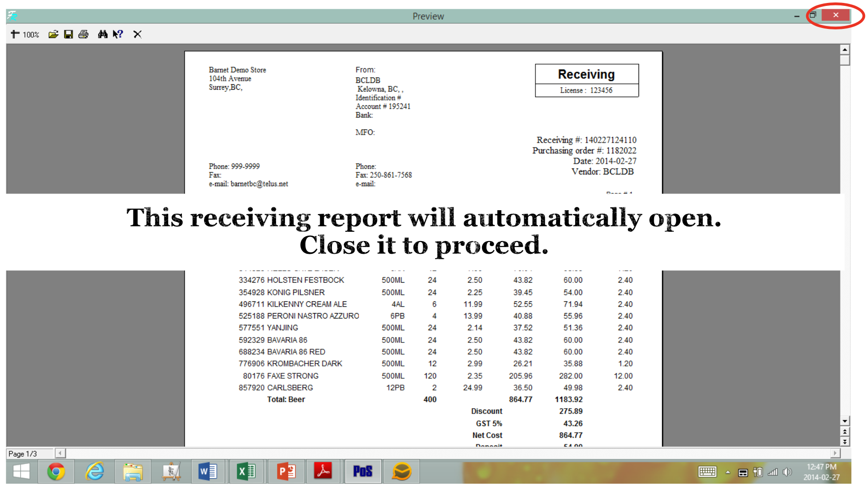The height and width of the screenshot is (488, 868).
Task: Click the KILKENNY CREAM ALE product row
Action: tap(435, 304)
